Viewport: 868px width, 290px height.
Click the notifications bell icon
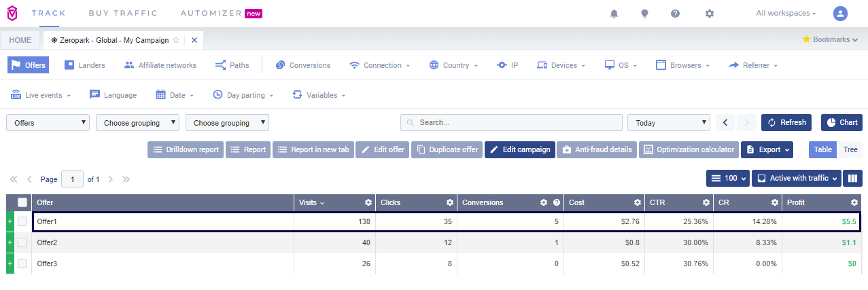click(614, 14)
